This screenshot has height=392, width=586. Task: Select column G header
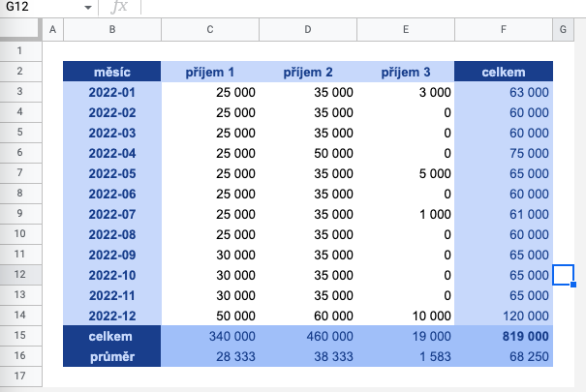click(563, 29)
